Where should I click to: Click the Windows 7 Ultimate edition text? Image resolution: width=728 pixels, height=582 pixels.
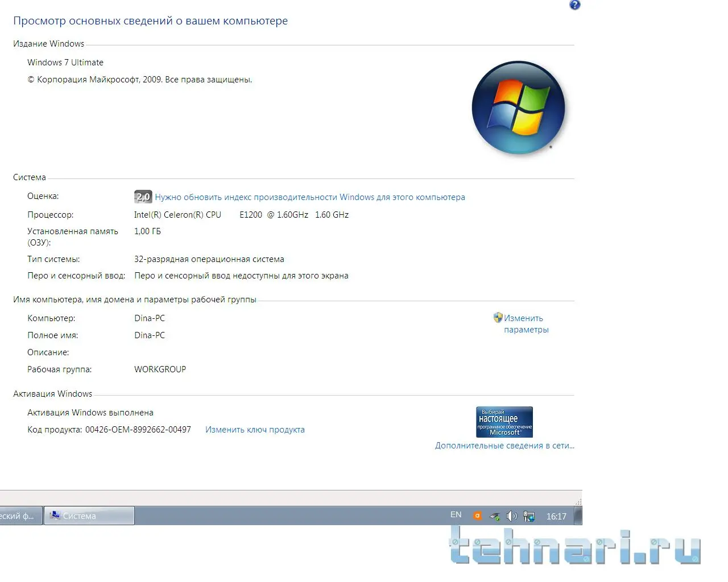click(x=65, y=63)
